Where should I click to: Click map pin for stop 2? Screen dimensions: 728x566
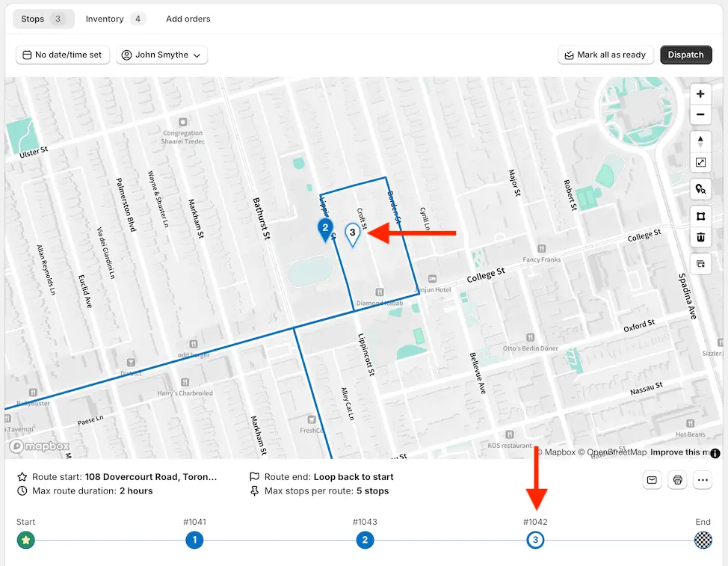tap(325, 230)
